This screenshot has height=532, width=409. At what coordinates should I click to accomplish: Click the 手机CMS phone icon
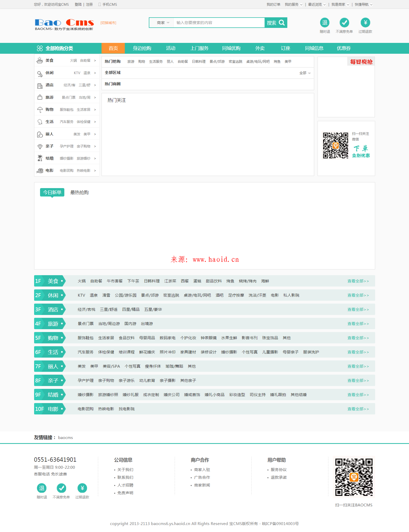point(99,4)
